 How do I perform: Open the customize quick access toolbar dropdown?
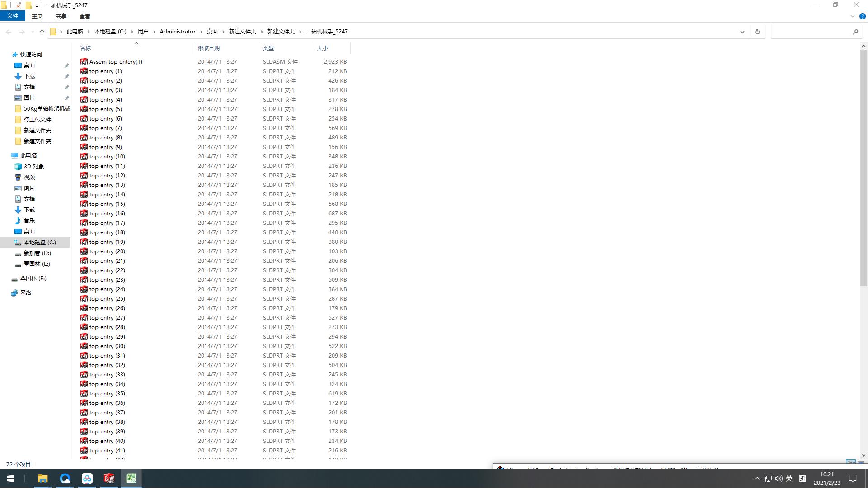37,6
